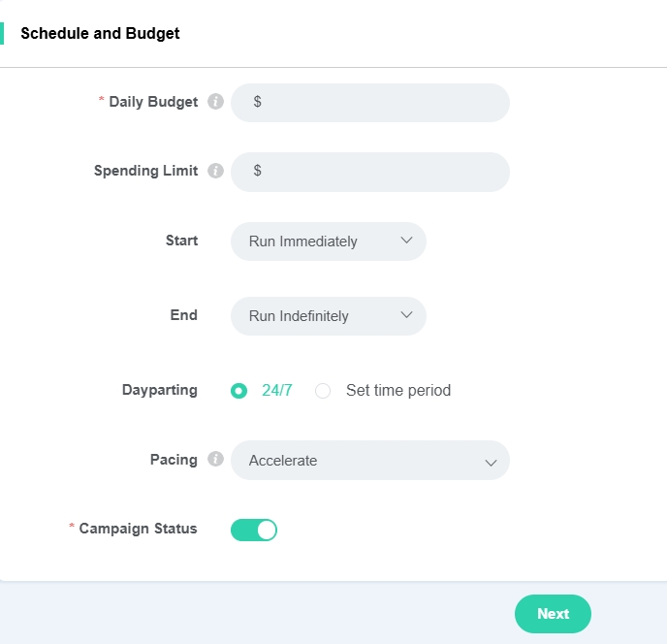Toggle the Campaign Status switch off
This screenshot has width=667, height=644.
[x=254, y=530]
